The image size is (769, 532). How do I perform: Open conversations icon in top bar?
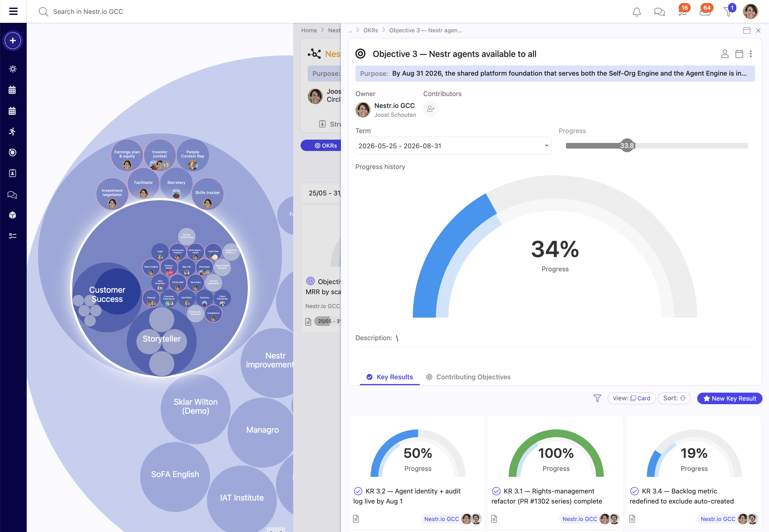click(659, 12)
